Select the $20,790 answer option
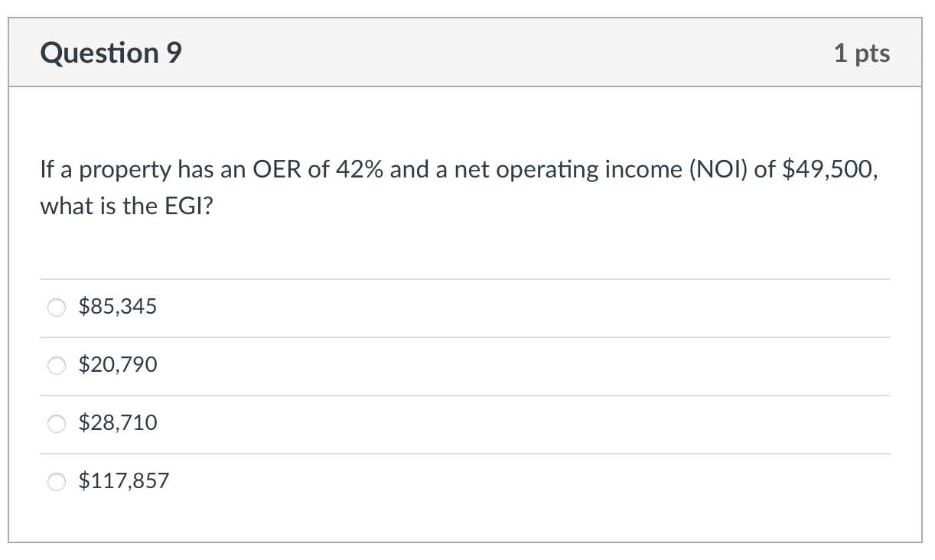 point(56,366)
